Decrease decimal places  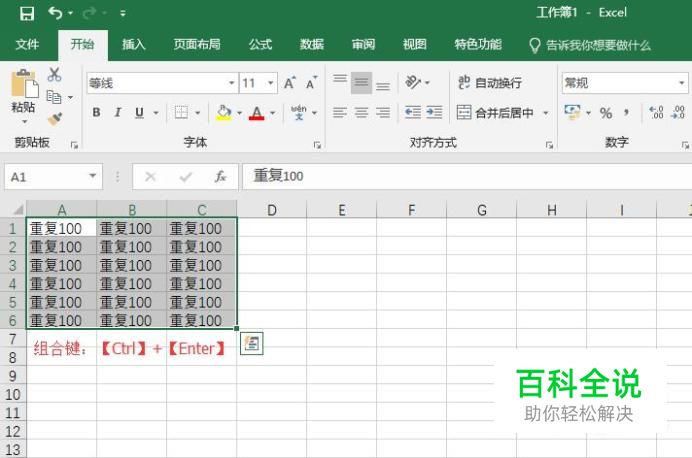[x=677, y=113]
